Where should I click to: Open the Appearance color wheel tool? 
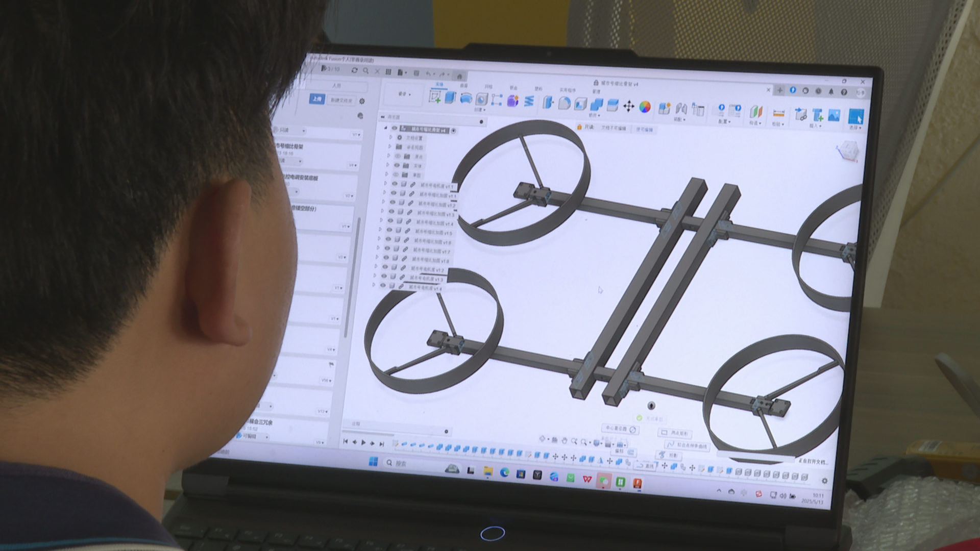645,107
